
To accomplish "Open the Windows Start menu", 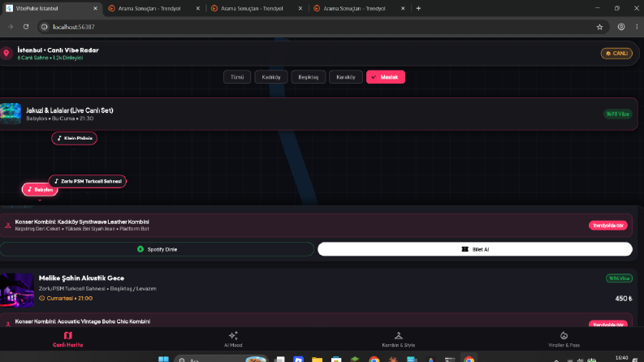I will tap(163, 360).
